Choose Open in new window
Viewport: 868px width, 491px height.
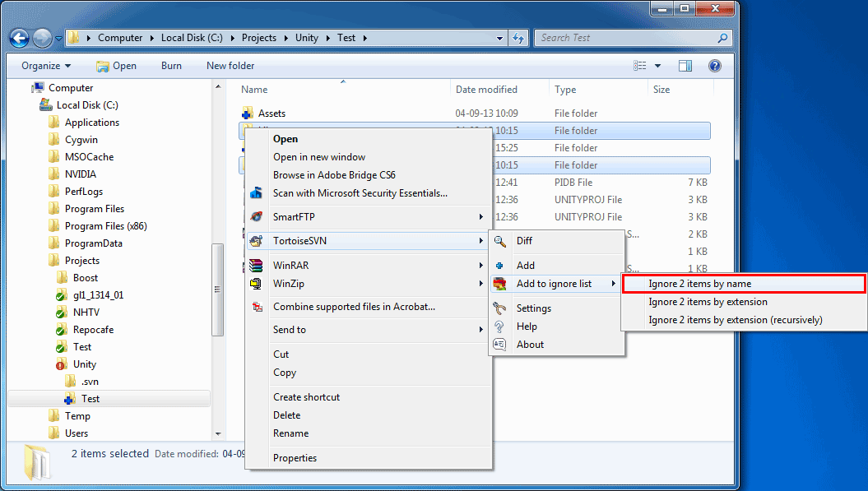coord(319,156)
